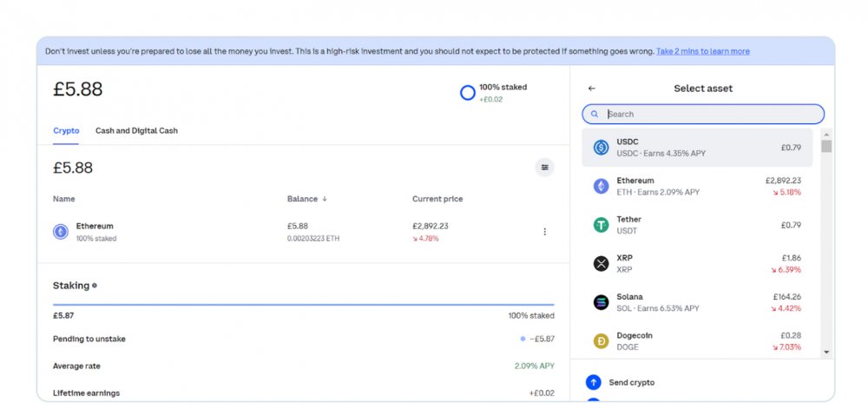Select the XRP coin icon
868x409 pixels.
[602, 264]
